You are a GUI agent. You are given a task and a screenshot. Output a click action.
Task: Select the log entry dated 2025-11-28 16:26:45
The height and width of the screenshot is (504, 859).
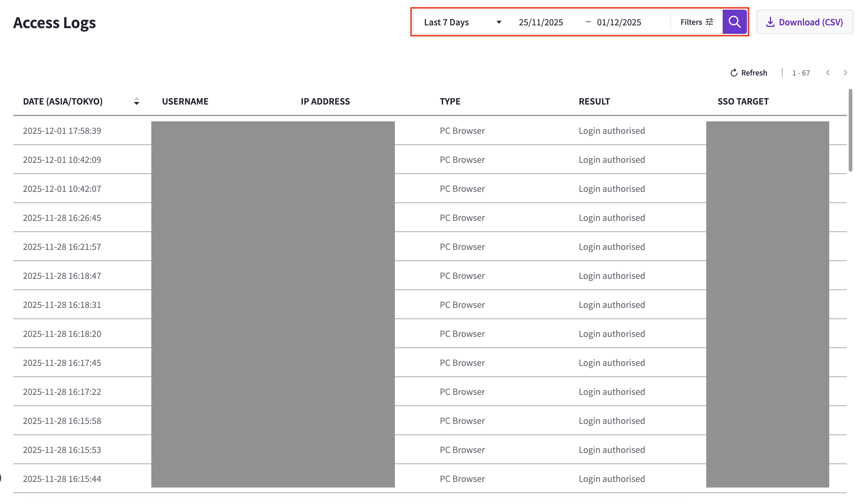pyautogui.click(x=430, y=218)
